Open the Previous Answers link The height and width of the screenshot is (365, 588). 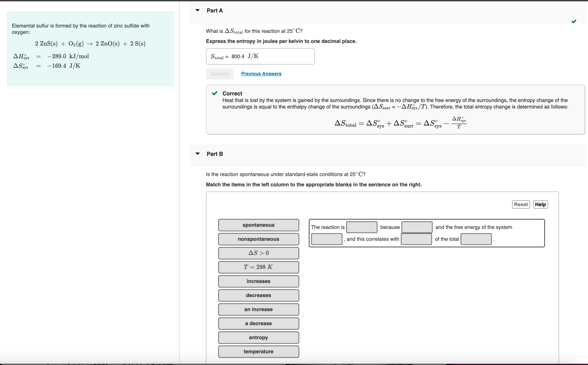(261, 74)
